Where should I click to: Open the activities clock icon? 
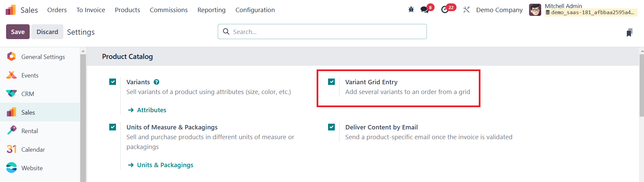click(445, 10)
